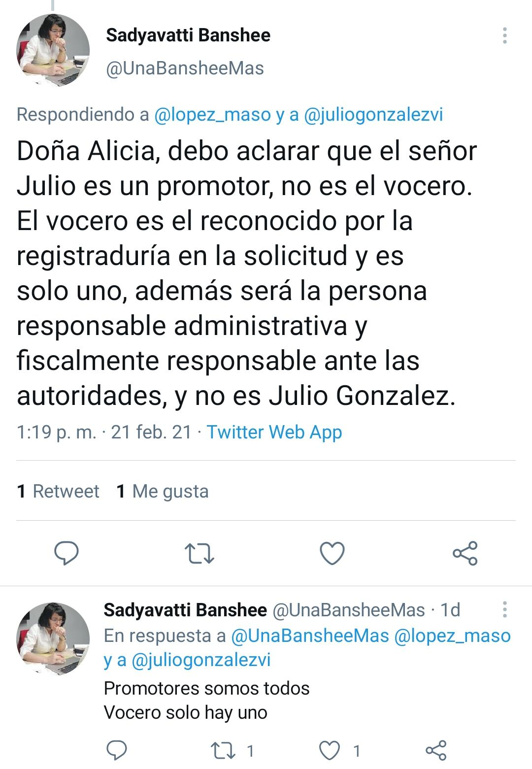Open @juliogonzalezvi mention in main tweet header
532x769 pixels.
[373, 114]
